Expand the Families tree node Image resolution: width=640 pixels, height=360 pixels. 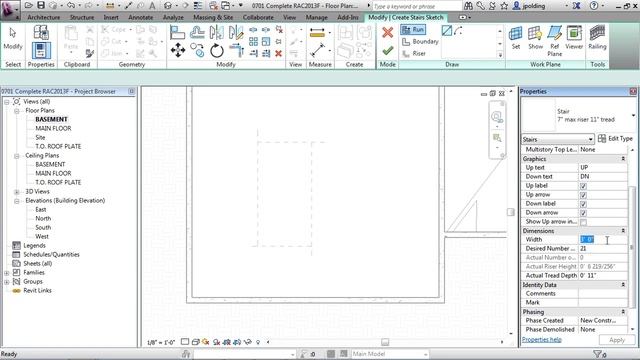(7, 273)
